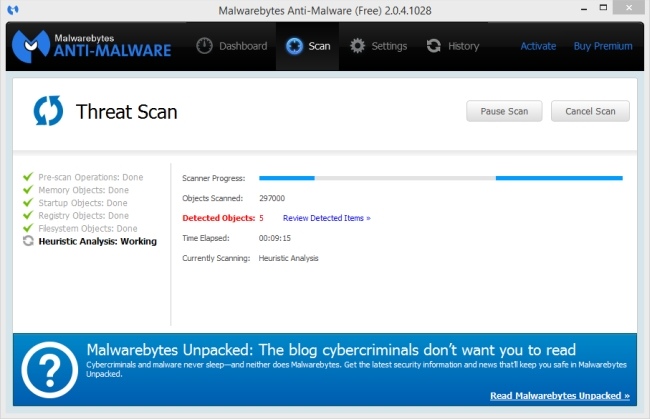Click the Dashboard gauge icon

click(x=204, y=46)
